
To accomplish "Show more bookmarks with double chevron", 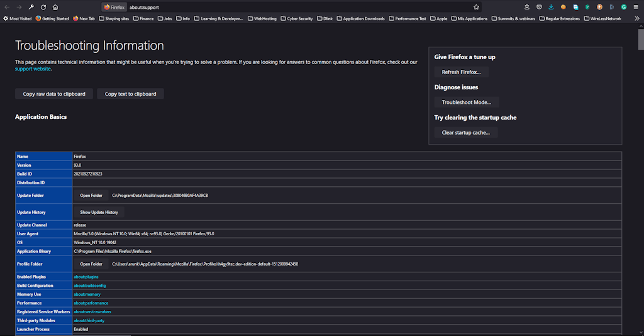I will tap(636, 18).
